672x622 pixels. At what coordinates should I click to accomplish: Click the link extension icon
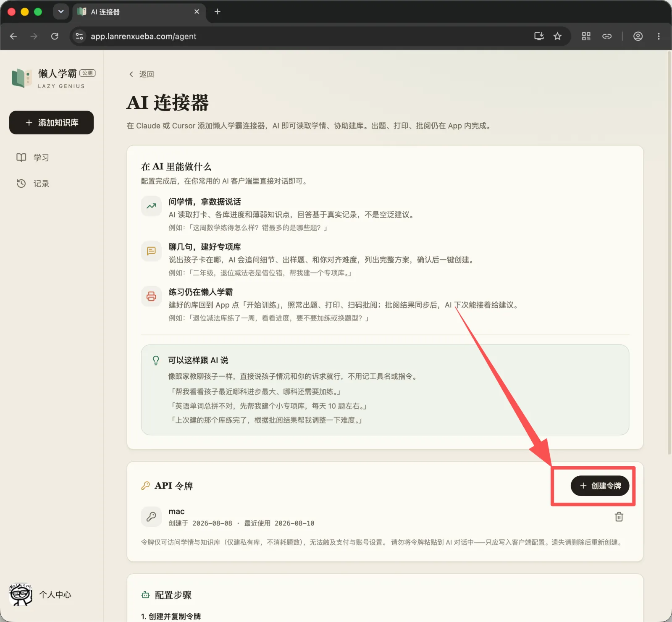607,36
